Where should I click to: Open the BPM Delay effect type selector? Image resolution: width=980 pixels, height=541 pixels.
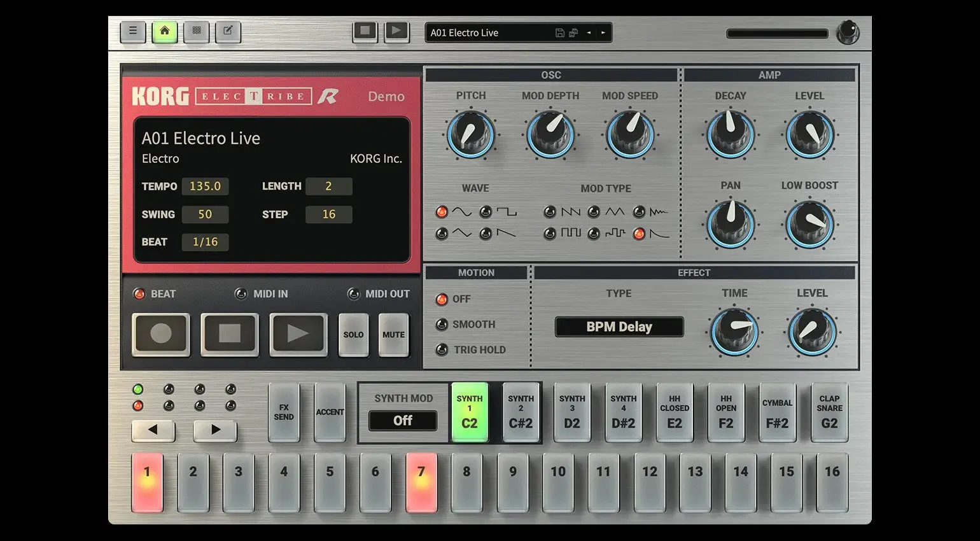pyautogui.click(x=619, y=327)
